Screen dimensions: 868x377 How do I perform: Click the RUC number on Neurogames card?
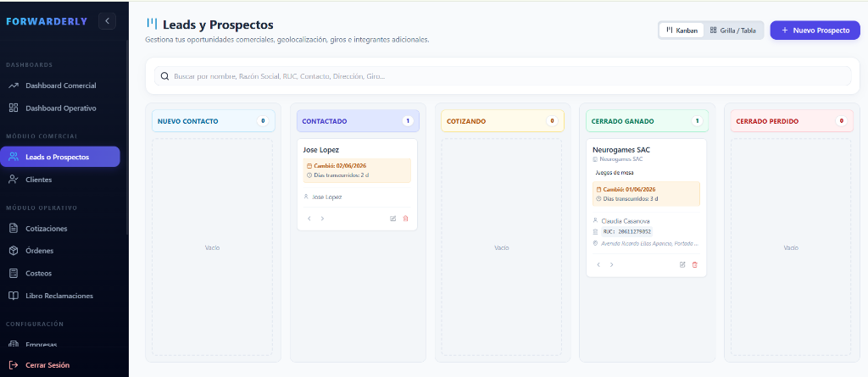tap(627, 232)
